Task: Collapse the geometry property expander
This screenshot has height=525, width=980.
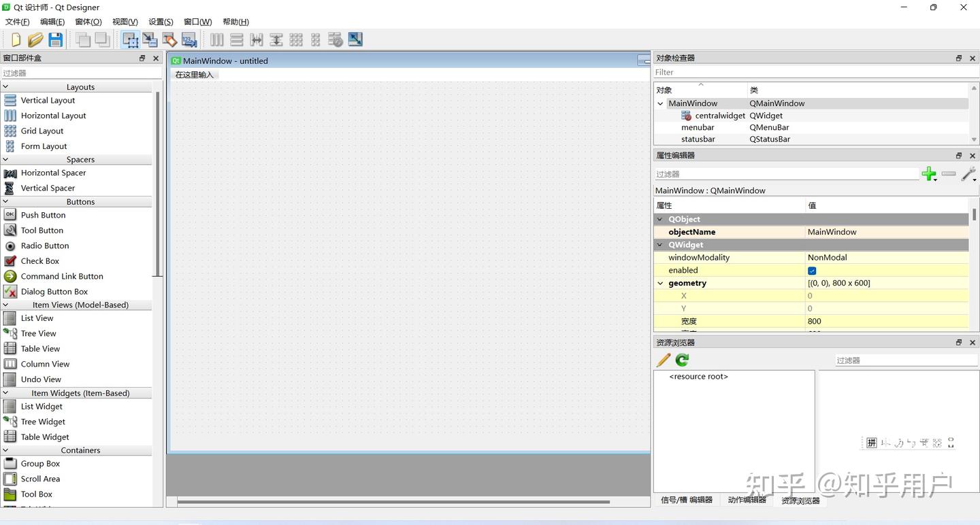Action: point(659,283)
